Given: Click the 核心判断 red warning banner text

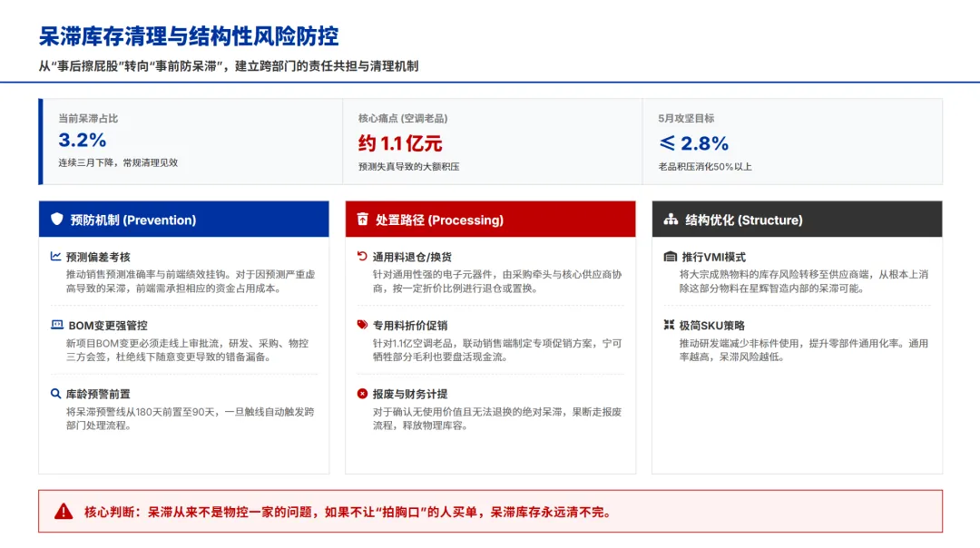Looking at the screenshot, I should (348, 512).
